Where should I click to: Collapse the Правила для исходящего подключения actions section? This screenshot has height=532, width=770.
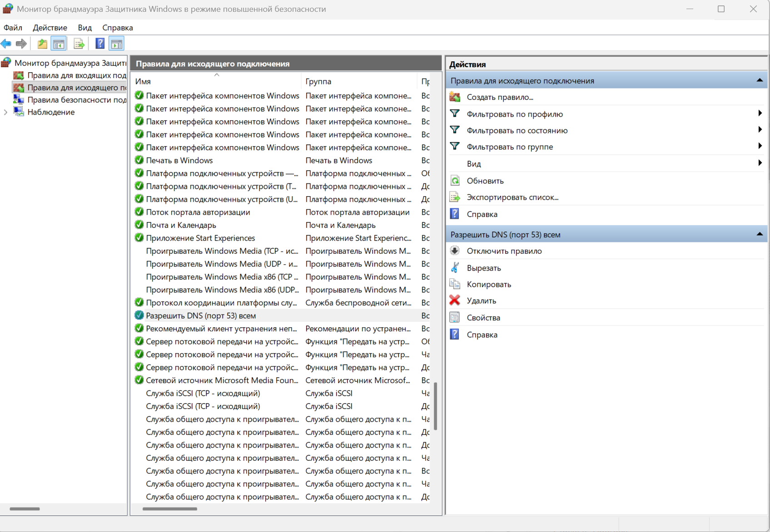(760, 80)
